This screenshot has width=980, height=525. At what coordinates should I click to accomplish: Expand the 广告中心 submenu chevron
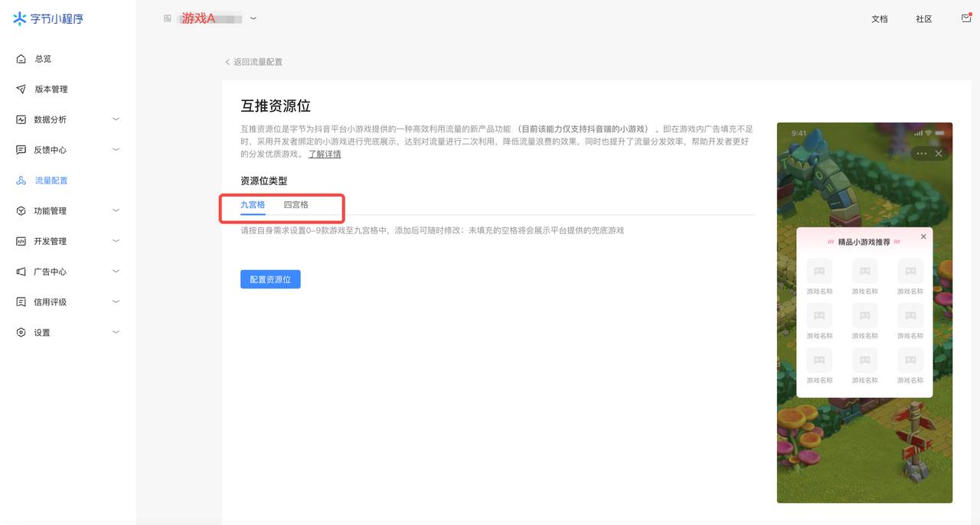coord(116,272)
